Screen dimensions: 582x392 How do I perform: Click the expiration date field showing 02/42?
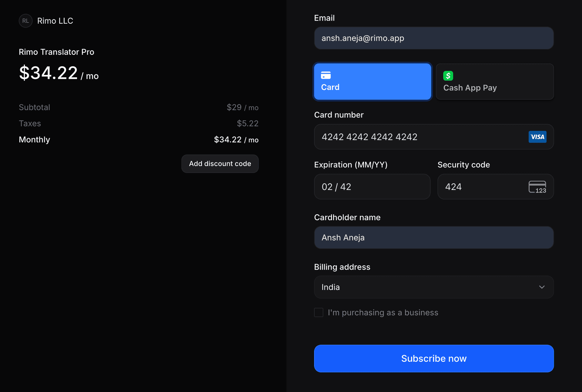(372, 187)
